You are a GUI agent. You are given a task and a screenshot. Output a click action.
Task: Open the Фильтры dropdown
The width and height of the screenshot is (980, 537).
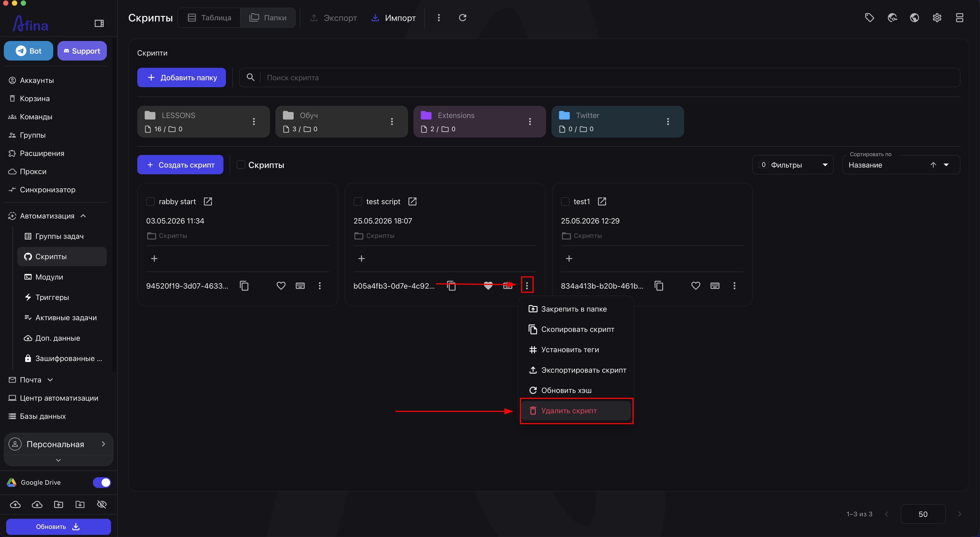pyautogui.click(x=793, y=165)
